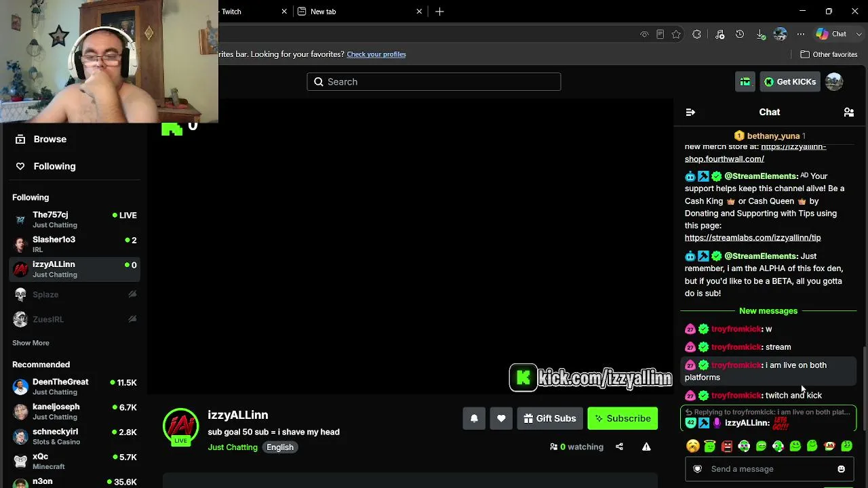Click the chat scrollbar thumb
Screen dimensions: 868x488
864,388
